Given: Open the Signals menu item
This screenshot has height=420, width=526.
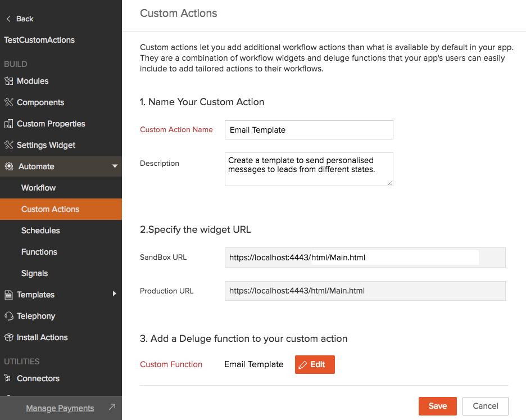Looking at the screenshot, I should pyautogui.click(x=34, y=273).
